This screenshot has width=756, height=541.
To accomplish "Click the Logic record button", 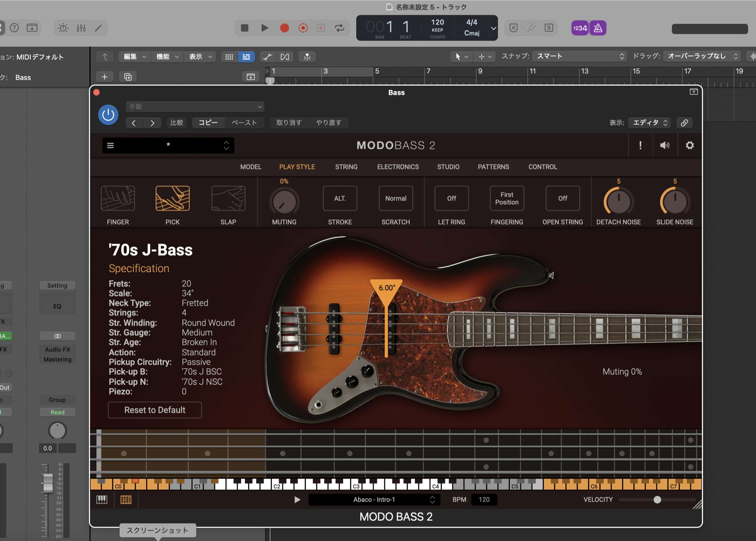I will [285, 28].
